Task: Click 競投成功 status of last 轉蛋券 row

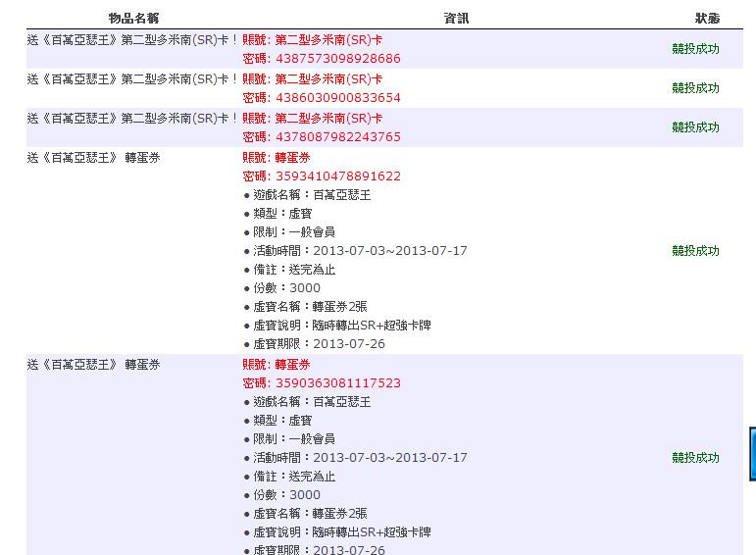Action: [x=695, y=458]
